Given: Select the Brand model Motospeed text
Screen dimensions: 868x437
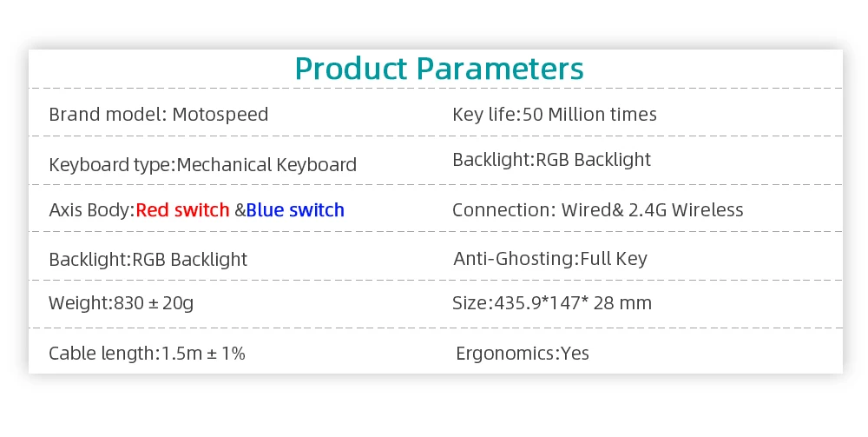Looking at the screenshot, I should tap(158, 115).
